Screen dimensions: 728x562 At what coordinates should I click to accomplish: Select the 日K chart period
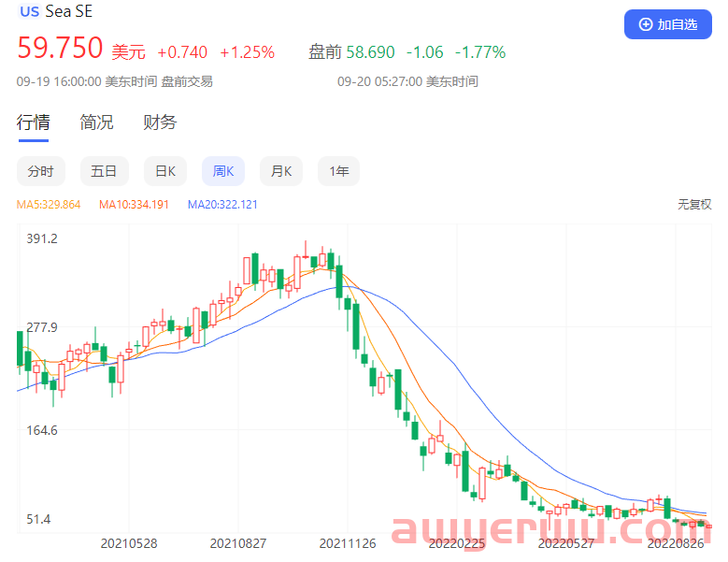click(165, 171)
